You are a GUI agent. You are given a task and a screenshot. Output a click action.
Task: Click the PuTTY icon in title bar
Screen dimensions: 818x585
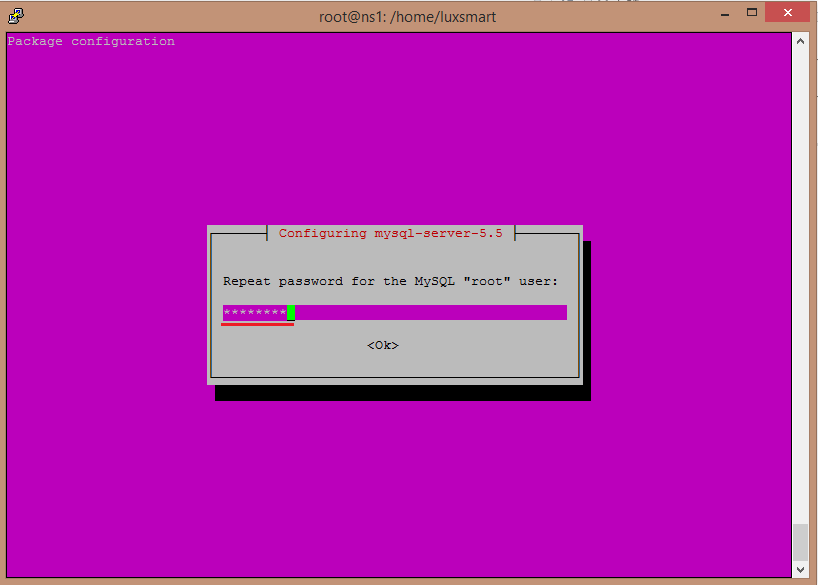tap(16, 16)
